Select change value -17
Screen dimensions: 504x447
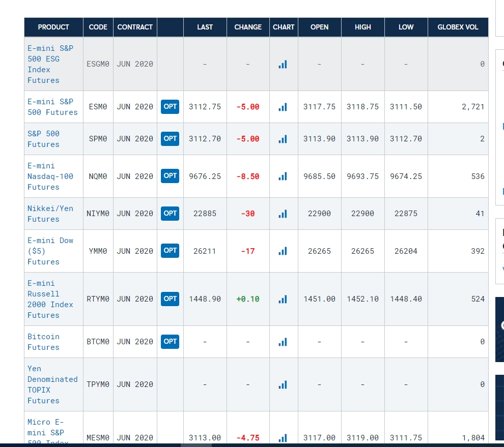[248, 251]
